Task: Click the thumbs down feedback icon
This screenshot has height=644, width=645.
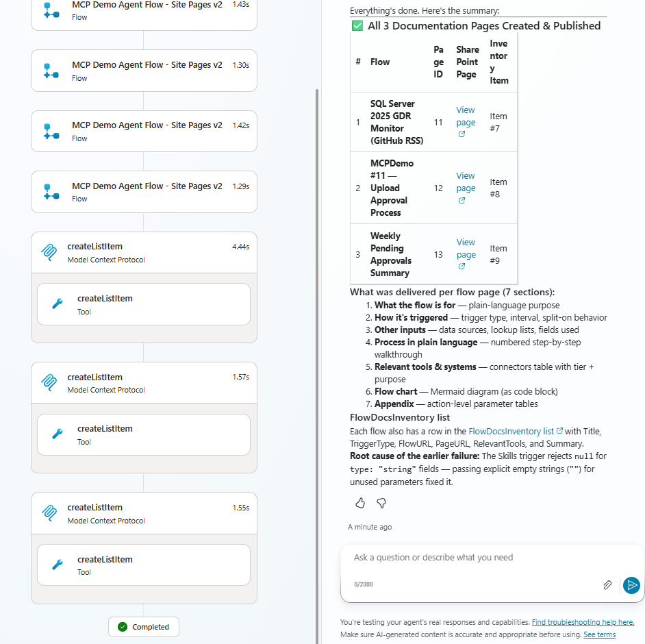Action: tap(381, 503)
